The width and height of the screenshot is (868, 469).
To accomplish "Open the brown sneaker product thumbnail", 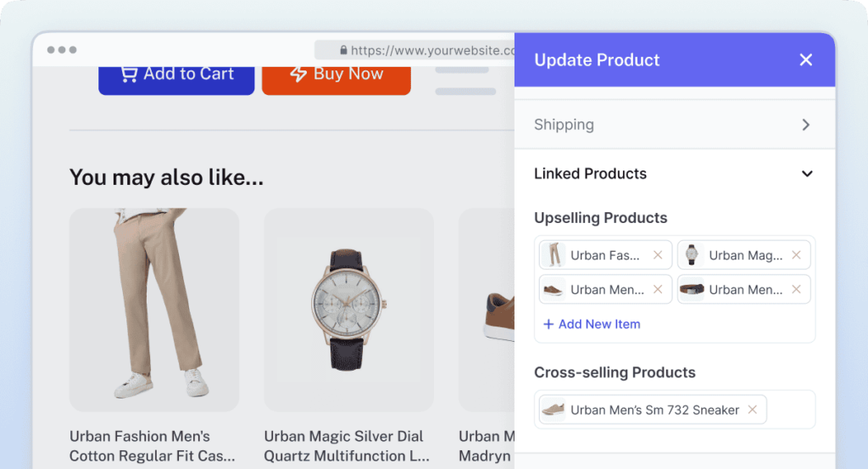I will tap(487, 310).
